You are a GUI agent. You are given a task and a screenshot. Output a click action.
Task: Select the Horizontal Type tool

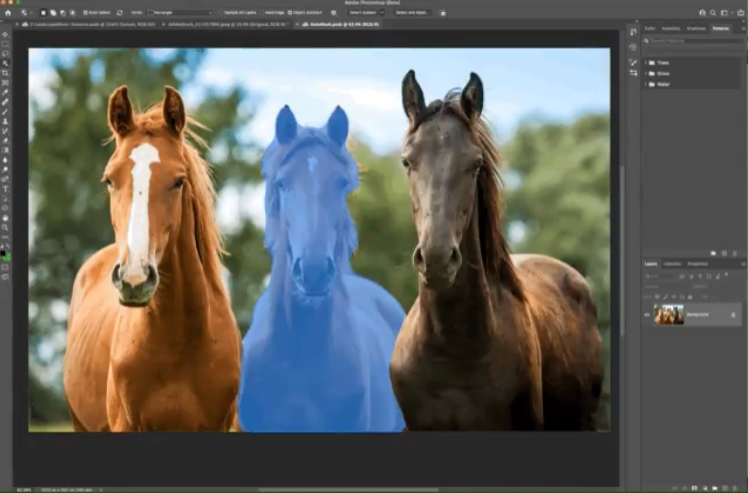coord(5,189)
